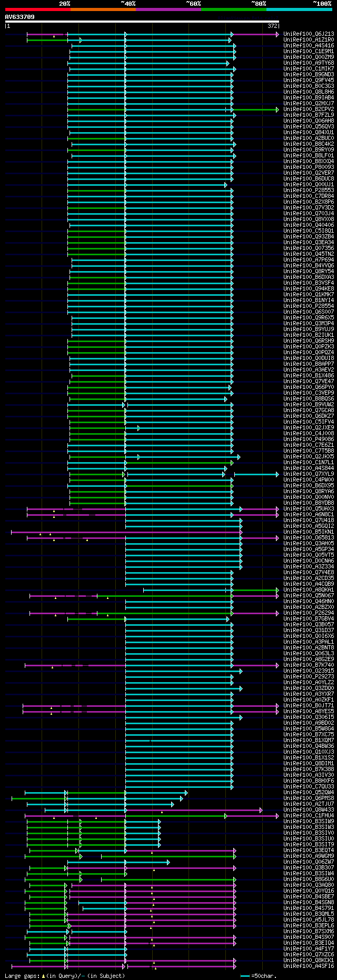Click UniRef100_Q3M3P4 label

(309, 324)
